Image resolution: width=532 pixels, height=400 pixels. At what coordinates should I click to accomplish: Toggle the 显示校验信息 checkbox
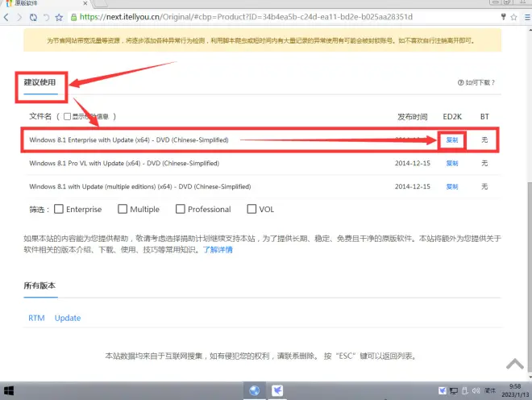point(67,116)
